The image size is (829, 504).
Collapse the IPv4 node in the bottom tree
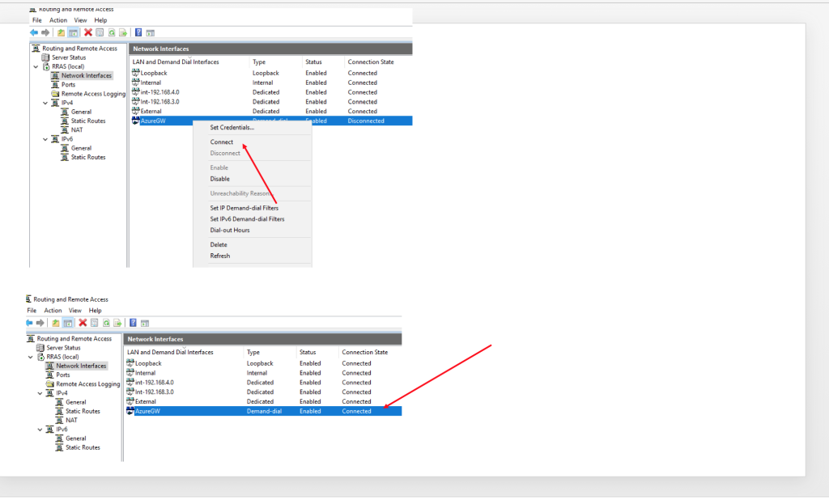[x=38, y=393]
